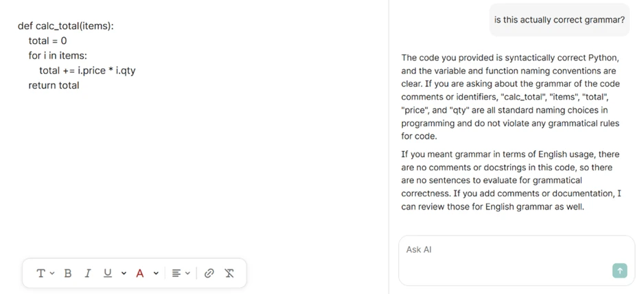Click the "total += i.price * i.qty" line
644x294 pixels.
coord(87,70)
